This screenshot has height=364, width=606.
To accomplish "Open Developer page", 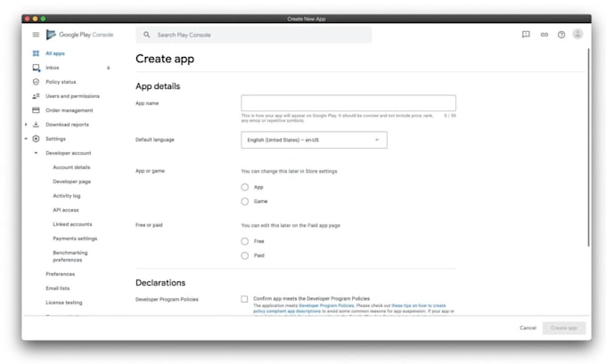I will point(72,182).
